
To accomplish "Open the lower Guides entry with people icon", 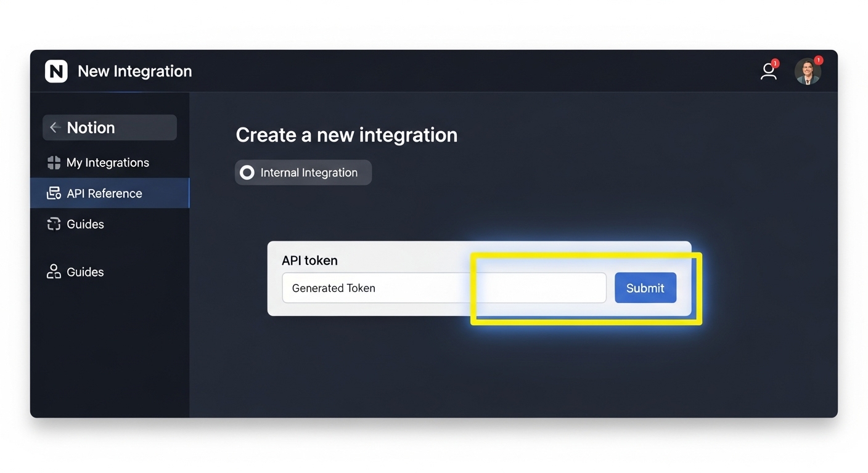I will click(x=85, y=272).
